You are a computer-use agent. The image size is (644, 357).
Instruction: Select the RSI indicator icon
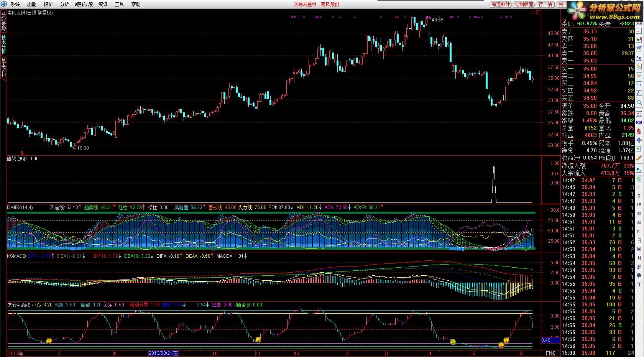pyautogui.click(x=639, y=122)
